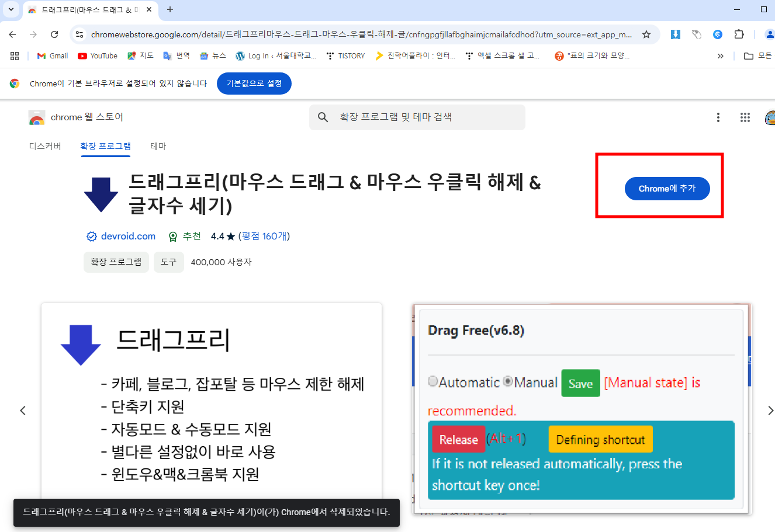
Task: Click the Chrome logo in default-browser bar
Action: pos(15,84)
